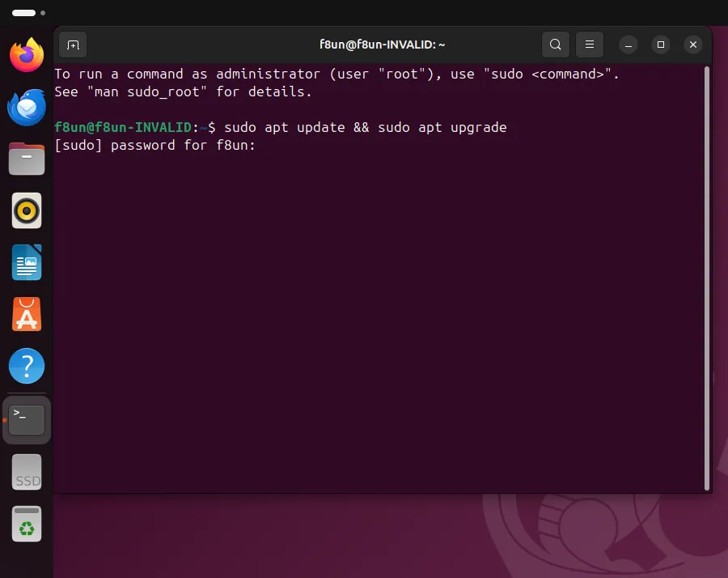The height and width of the screenshot is (578, 728).
Task: Open the terminal hamburger menu
Action: tap(590, 45)
